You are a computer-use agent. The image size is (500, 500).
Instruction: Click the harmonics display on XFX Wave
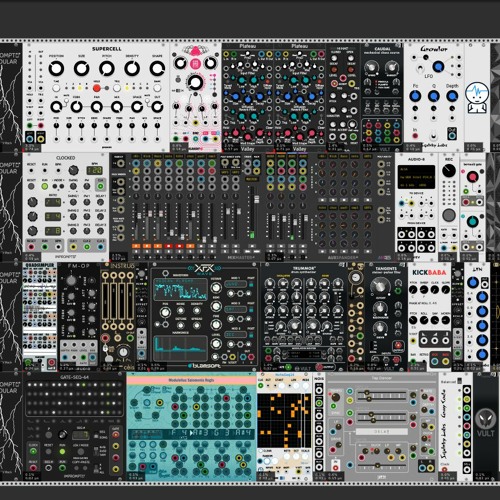[x=180, y=348]
